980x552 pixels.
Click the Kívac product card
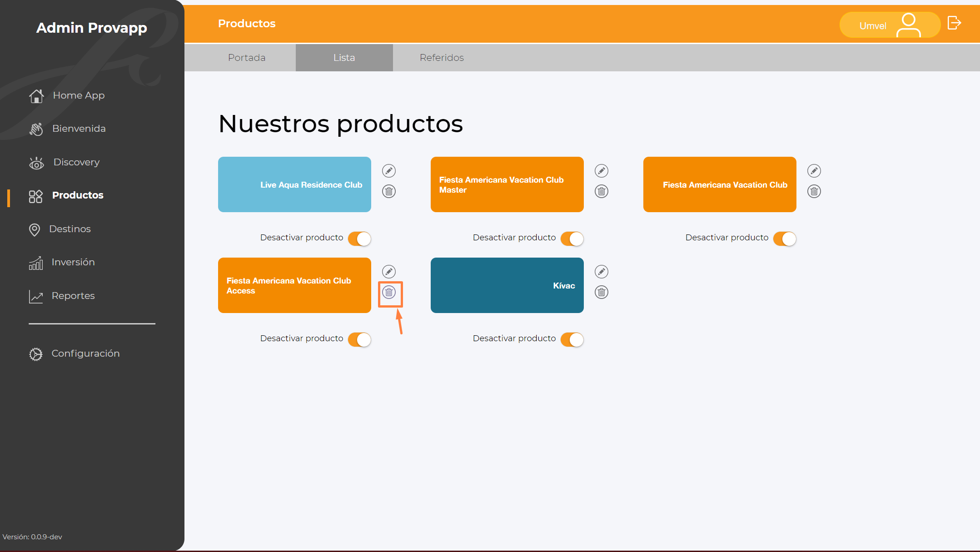tap(507, 285)
